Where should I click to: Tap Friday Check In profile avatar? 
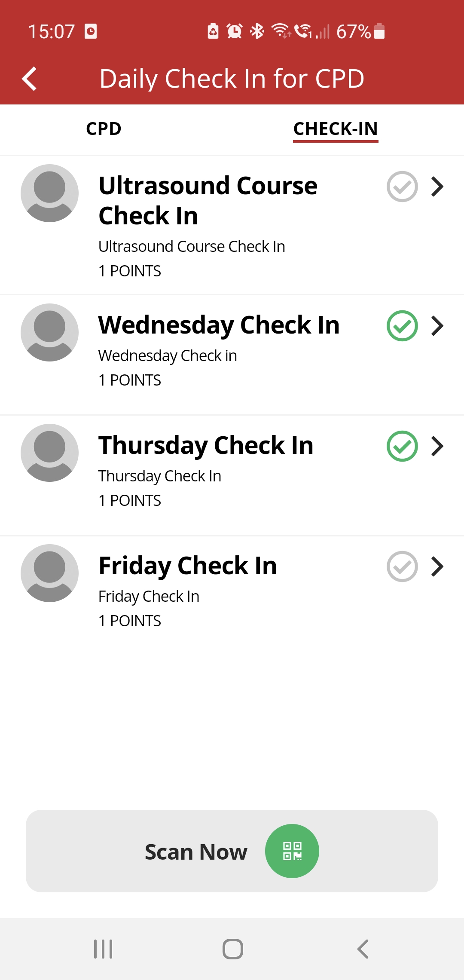tap(49, 573)
